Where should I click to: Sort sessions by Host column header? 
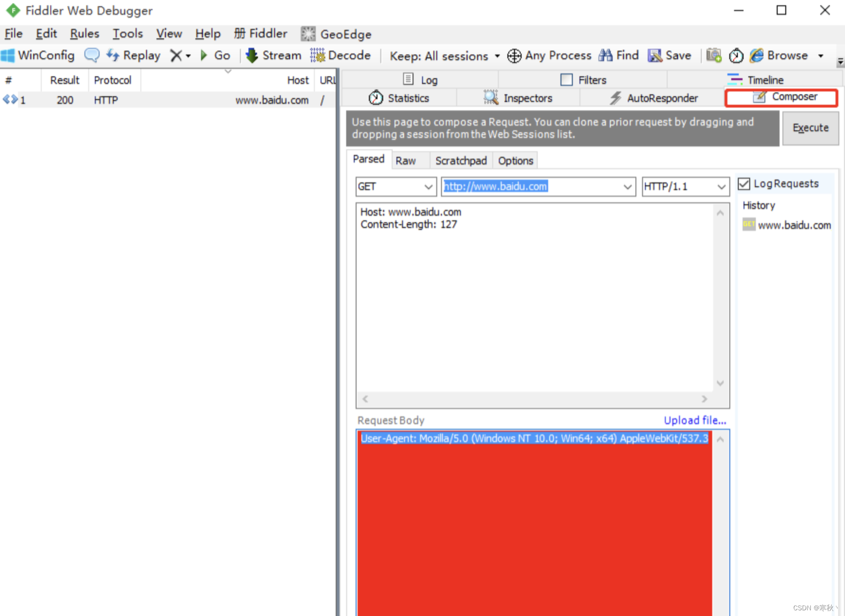coord(228,80)
